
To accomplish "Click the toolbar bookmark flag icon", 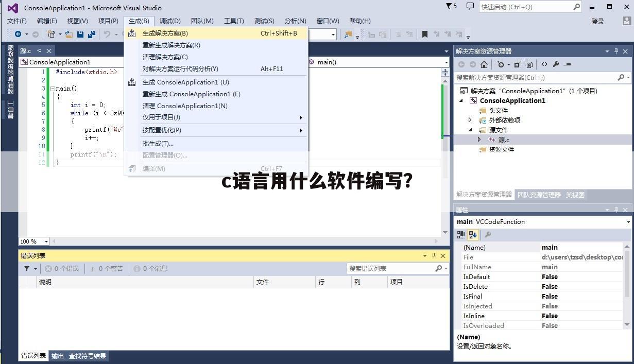I will (425, 34).
